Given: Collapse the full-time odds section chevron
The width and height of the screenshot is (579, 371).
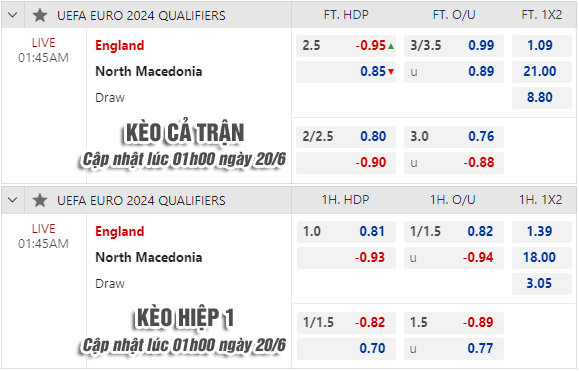Looking at the screenshot, I should pos(13,15).
